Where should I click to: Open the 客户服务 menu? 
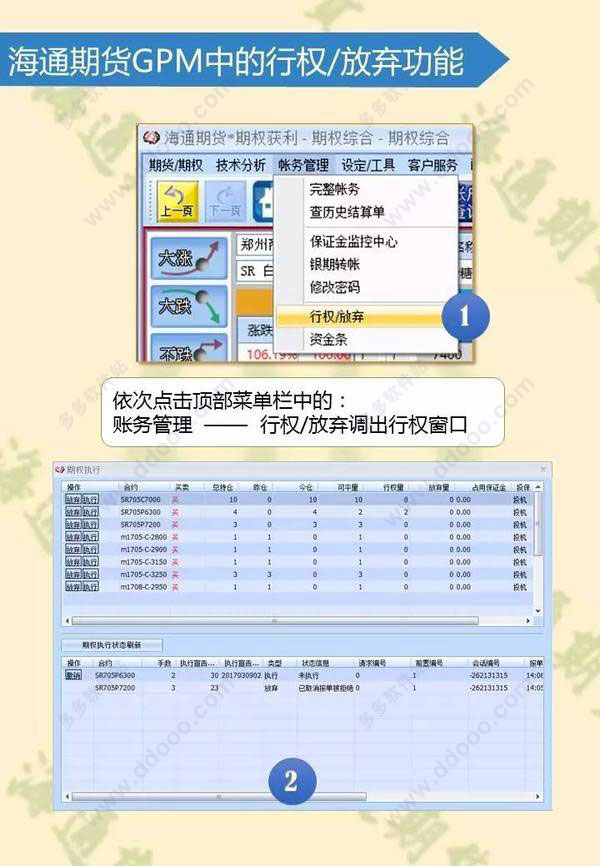coord(433,165)
